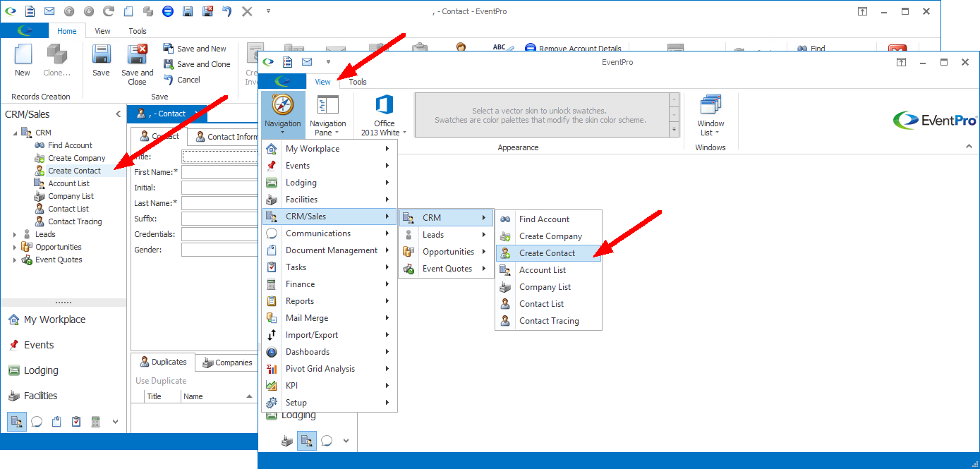Click Save and Clone in the ribbon
Viewport: 980px width, 469px height.
tap(196, 64)
